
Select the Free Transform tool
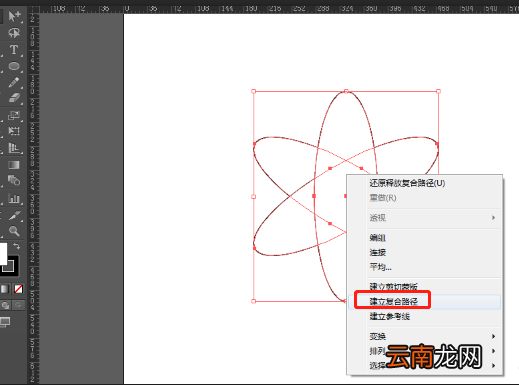point(14,131)
